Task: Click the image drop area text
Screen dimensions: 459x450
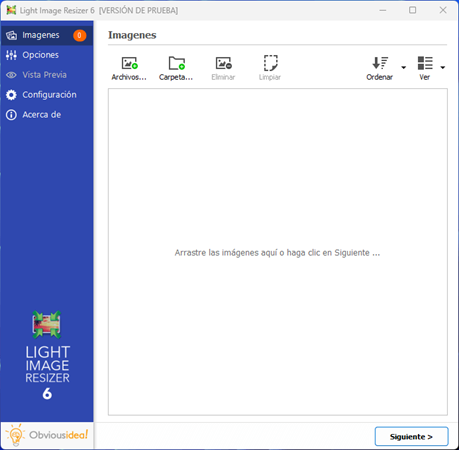Action: click(x=277, y=253)
